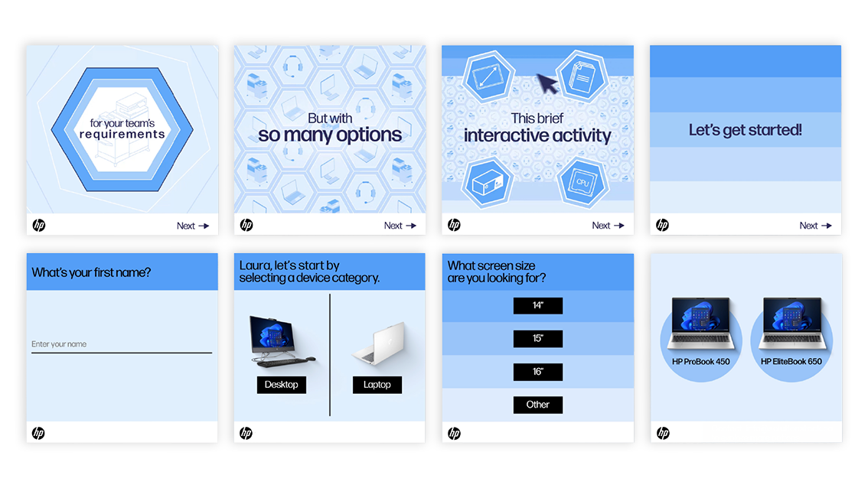
Task: Select the desktop computer image
Action: click(x=282, y=341)
